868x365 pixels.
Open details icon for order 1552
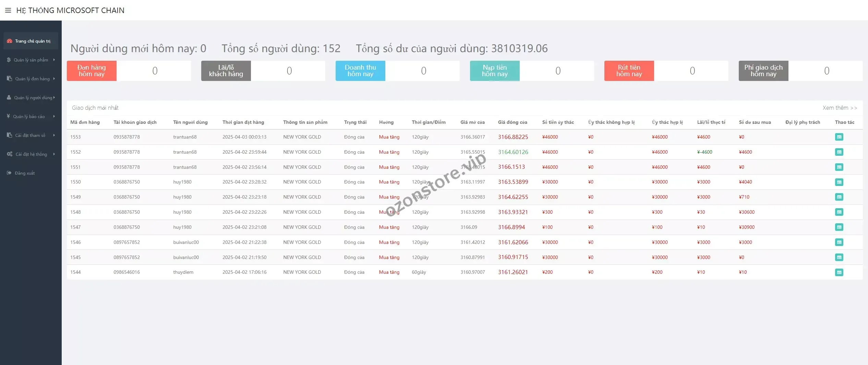[x=839, y=152]
